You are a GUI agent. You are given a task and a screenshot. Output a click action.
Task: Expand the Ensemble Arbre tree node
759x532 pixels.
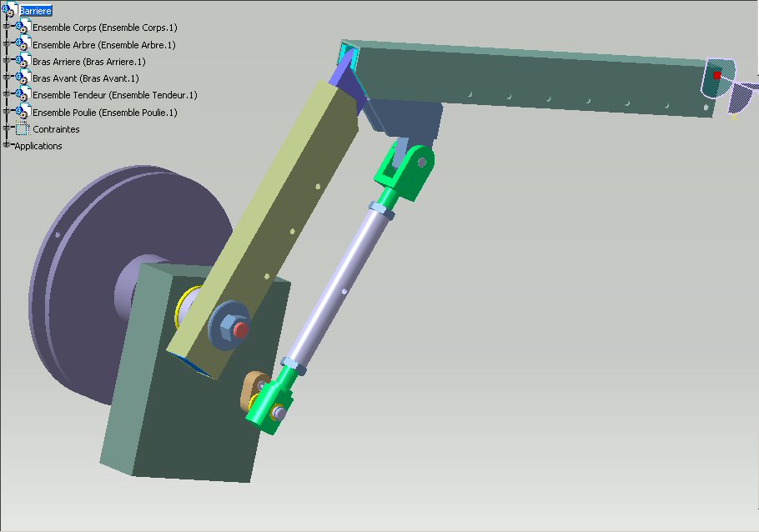7,43
